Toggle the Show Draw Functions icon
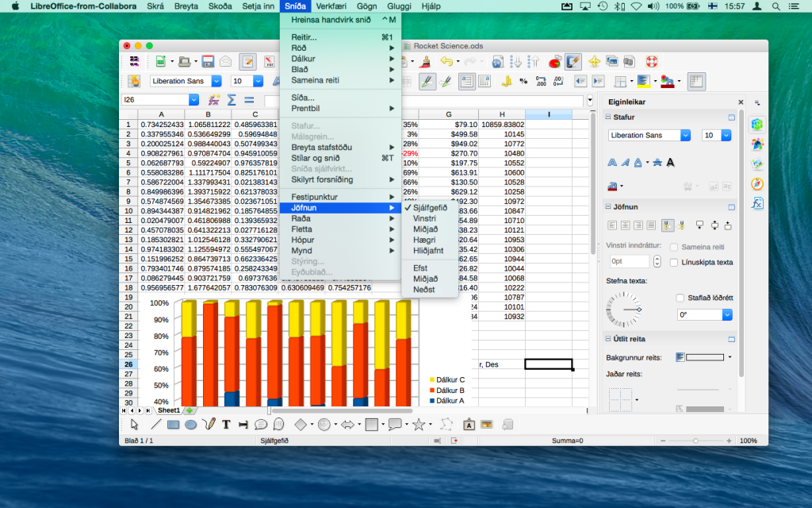The image size is (812, 508). 573,62
